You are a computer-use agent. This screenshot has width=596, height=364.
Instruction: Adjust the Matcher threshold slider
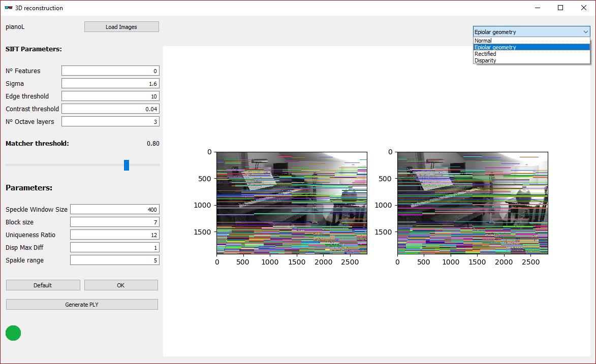pyautogui.click(x=126, y=165)
